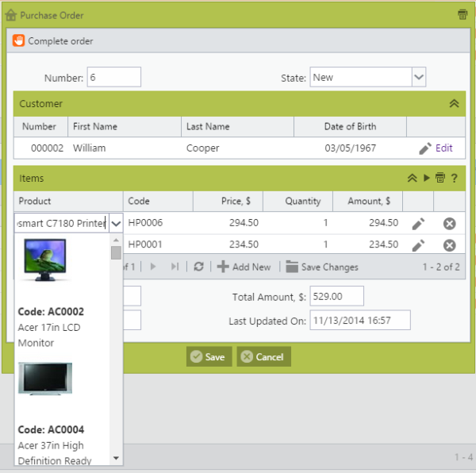
Task: Select the Acer 17in LCD Monitor thumbnail
Action: [45, 260]
